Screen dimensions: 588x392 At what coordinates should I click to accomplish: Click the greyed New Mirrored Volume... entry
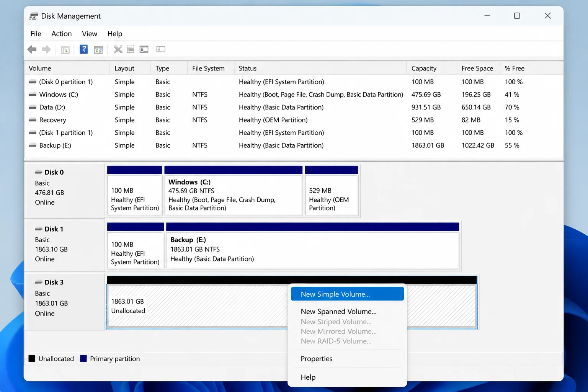click(x=347, y=331)
